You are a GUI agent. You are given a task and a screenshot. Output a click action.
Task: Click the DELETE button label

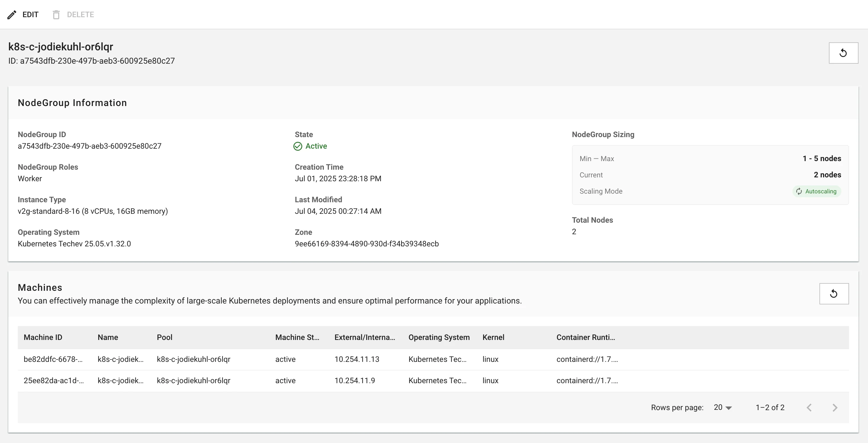pyautogui.click(x=81, y=15)
